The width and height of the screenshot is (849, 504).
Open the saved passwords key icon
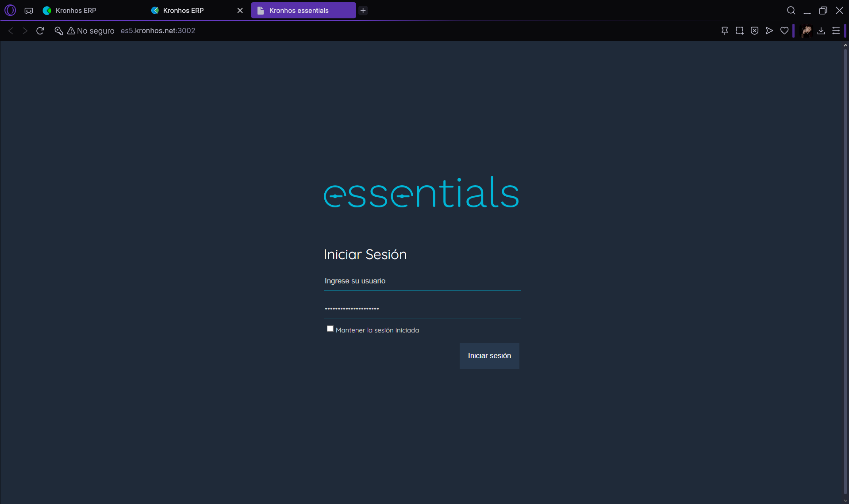click(x=58, y=31)
